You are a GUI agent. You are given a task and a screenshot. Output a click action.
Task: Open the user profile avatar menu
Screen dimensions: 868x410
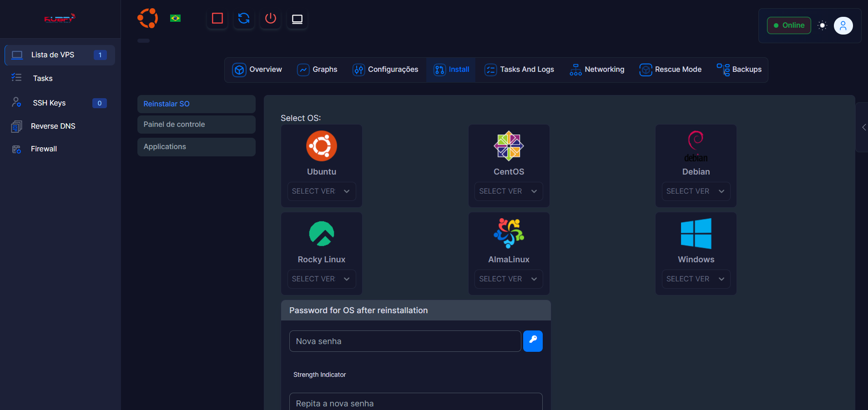click(843, 25)
